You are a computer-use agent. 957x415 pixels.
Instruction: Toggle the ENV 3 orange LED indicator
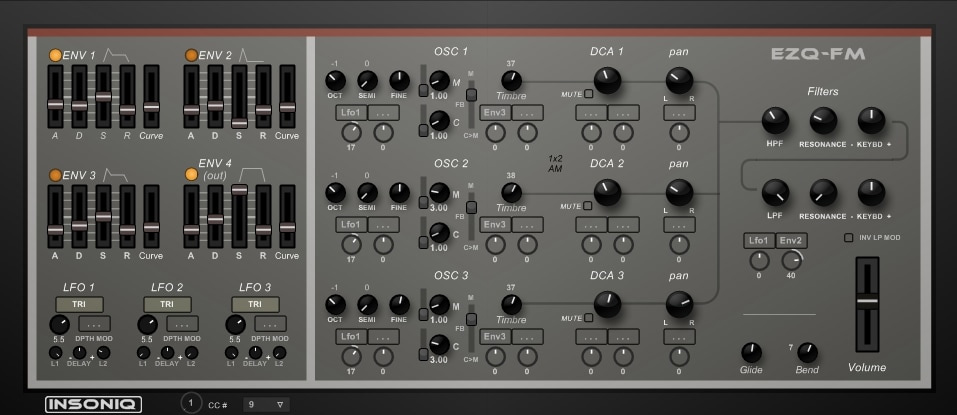pyautogui.click(x=56, y=175)
